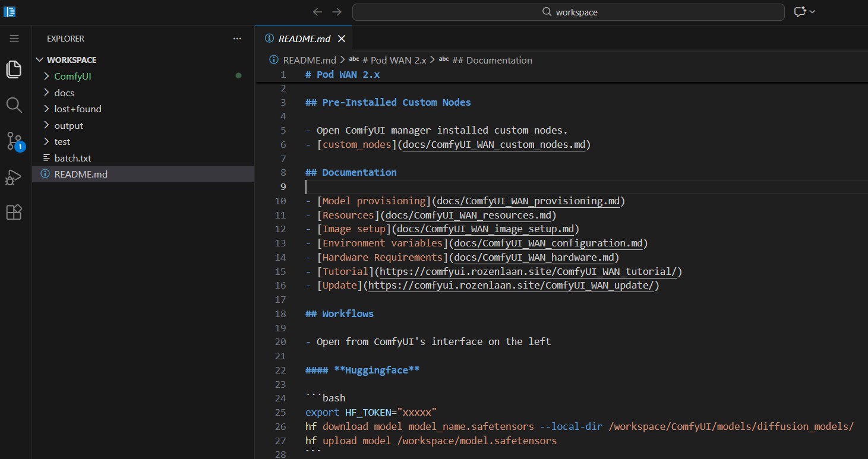
Task: Open the Search view in the activity bar
Action: [14, 105]
